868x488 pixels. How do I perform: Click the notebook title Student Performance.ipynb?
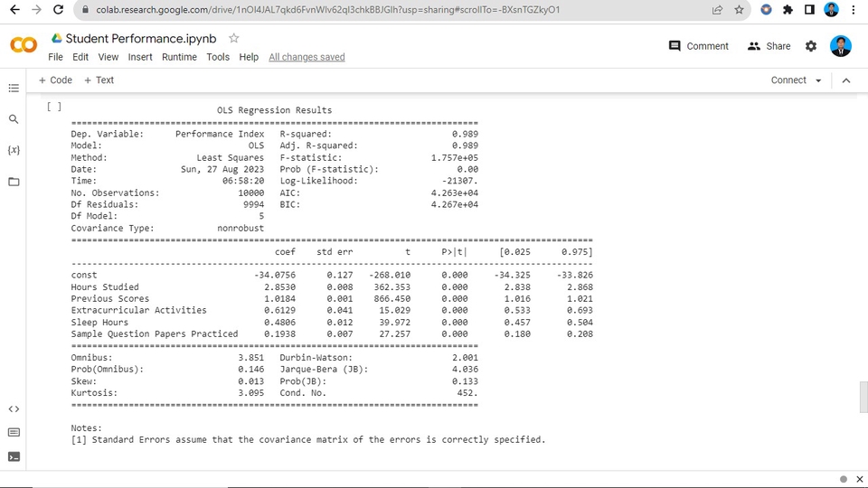click(141, 38)
